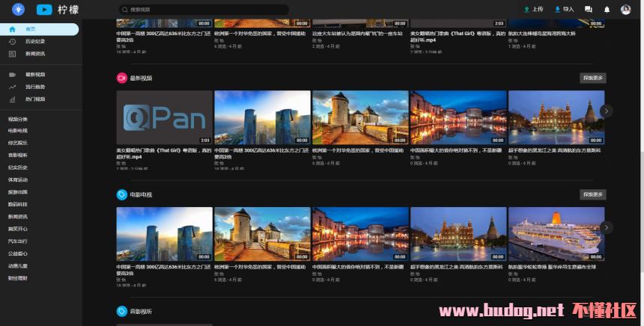This screenshot has height=326, width=644.
Task: Click the pink camera icon beside 最新视频
Action: click(122, 78)
